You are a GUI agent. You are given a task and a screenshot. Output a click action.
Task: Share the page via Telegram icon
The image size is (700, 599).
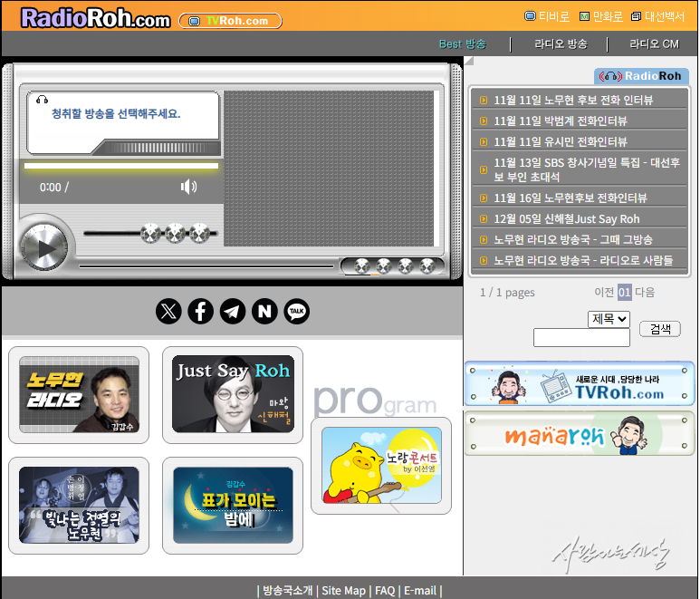(233, 312)
